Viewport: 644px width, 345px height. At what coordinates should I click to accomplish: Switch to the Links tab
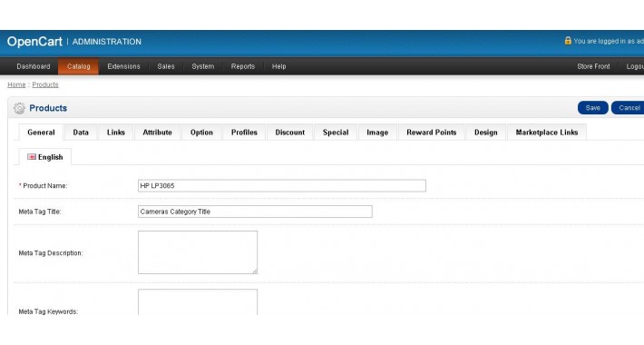pos(116,133)
